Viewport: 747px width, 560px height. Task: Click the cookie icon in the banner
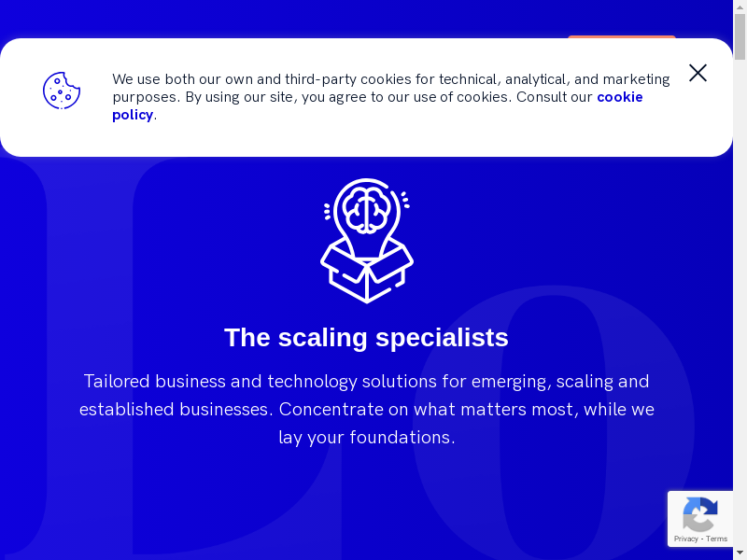[x=62, y=91]
